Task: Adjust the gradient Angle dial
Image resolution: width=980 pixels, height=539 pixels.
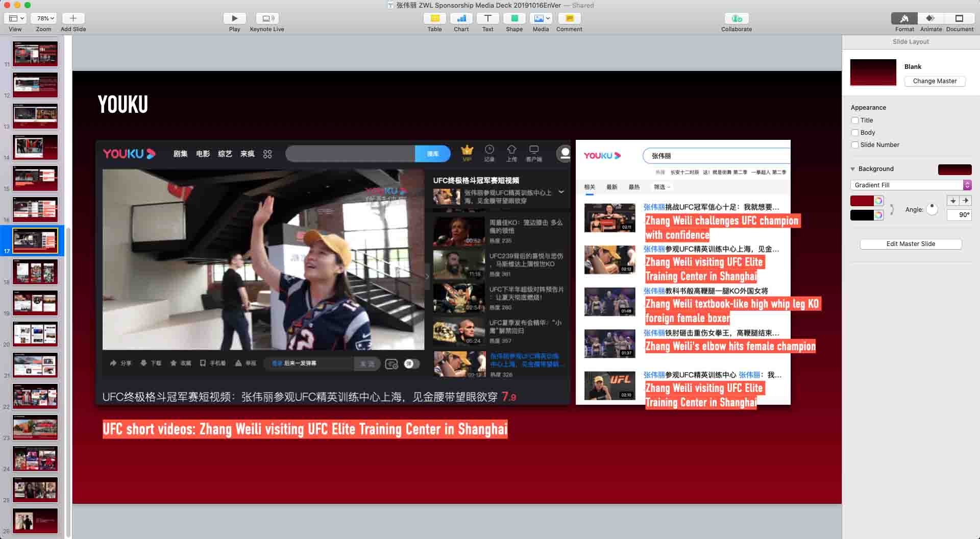Action: point(932,209)
